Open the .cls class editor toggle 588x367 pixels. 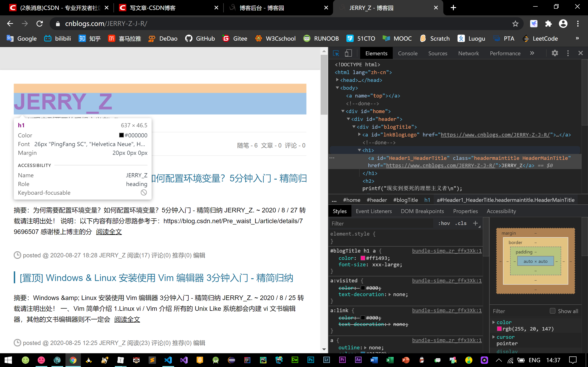(x=460, y=223)
